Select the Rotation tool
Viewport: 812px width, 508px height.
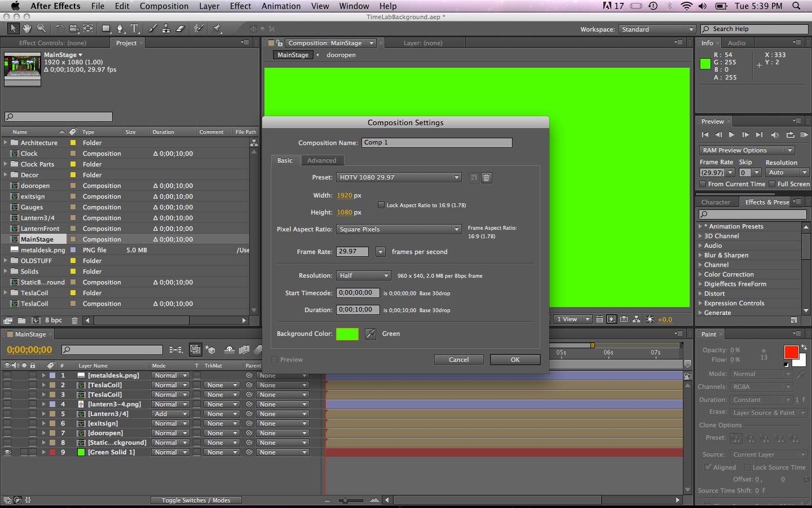point(60,28)
